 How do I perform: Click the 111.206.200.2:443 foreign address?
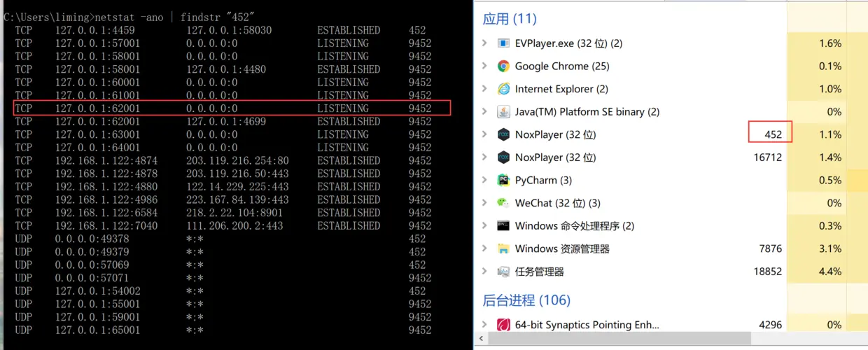[x=234, y=226]
